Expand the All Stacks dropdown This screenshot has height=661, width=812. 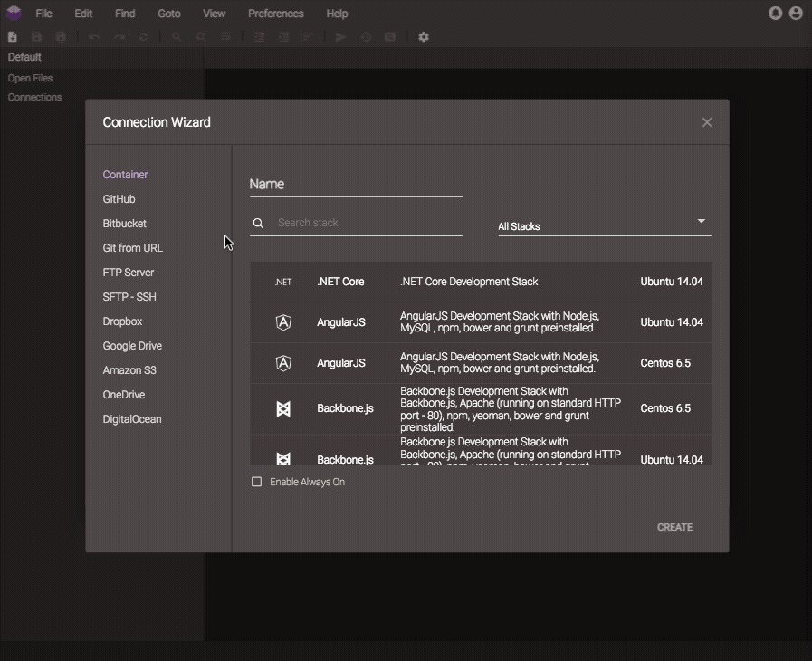coord(605,225)
